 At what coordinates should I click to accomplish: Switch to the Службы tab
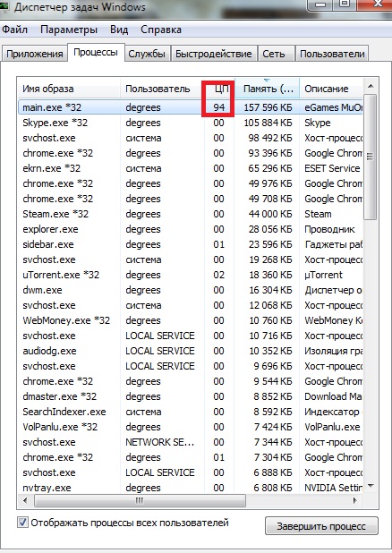pyautogui.click(x=147, y=54)
